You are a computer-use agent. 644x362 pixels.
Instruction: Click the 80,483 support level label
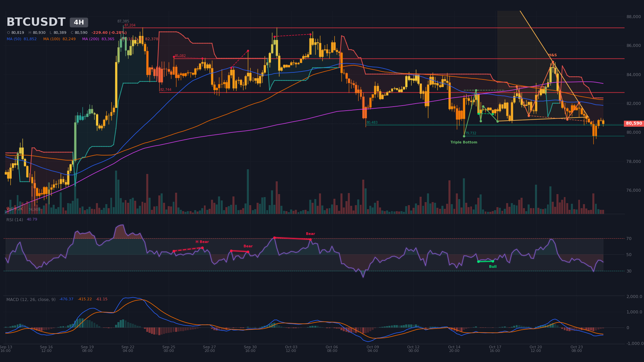click(372, 123)
